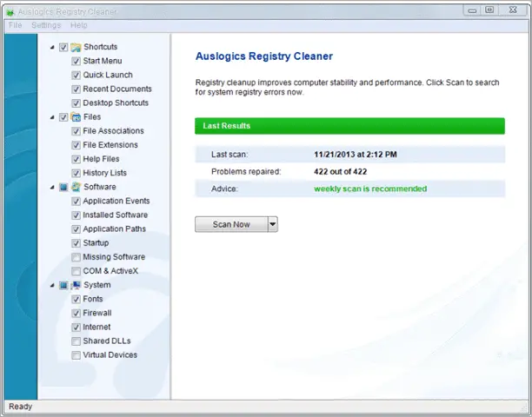The height and width of the screenshot is (417, 532).
Task: Uncheck Recent Documents checkbox
Action: (x=76, y=89)
